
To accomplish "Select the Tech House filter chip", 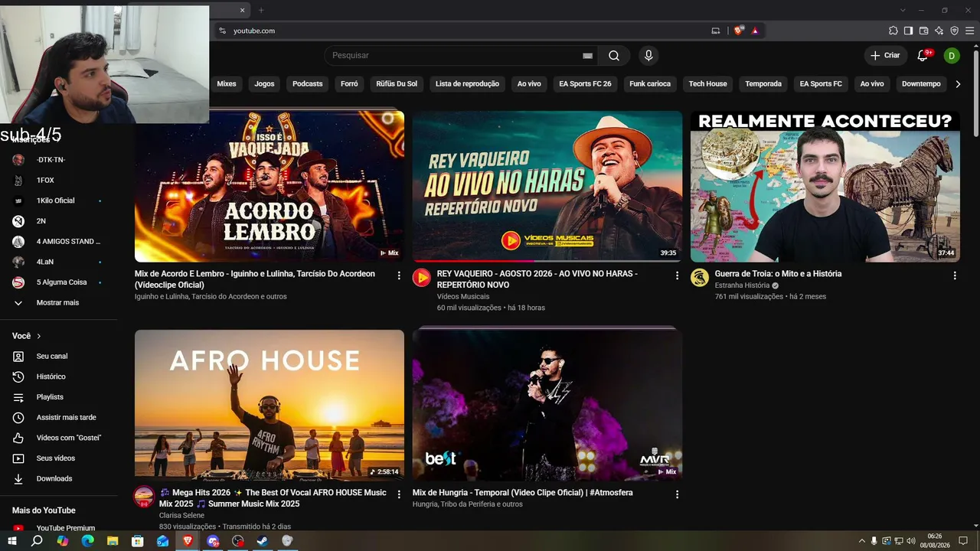I will click(x=707, y=83).
